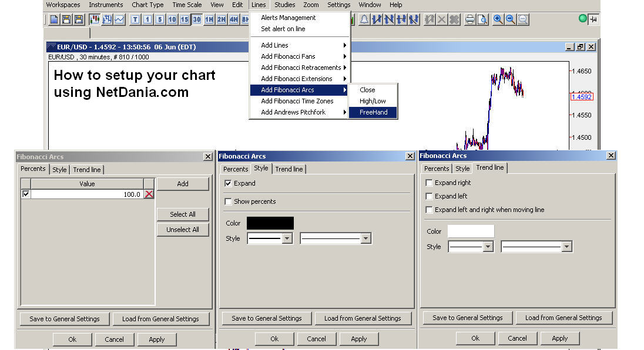Enable Expand right checkbox

pos(429,183)
